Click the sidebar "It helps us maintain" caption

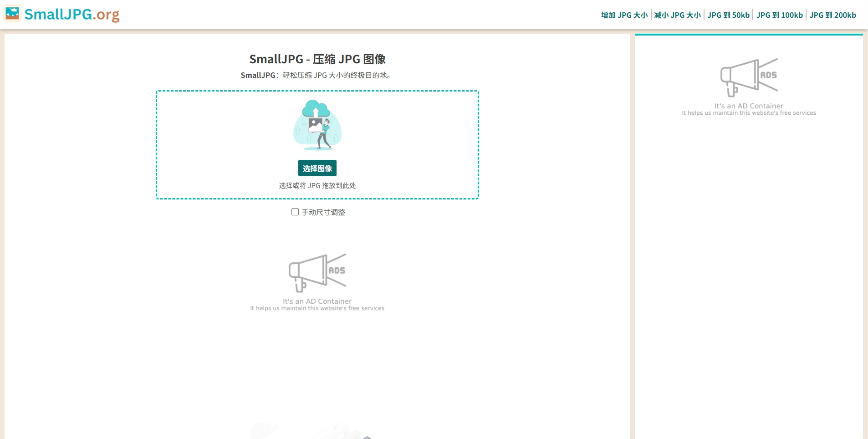749,113
